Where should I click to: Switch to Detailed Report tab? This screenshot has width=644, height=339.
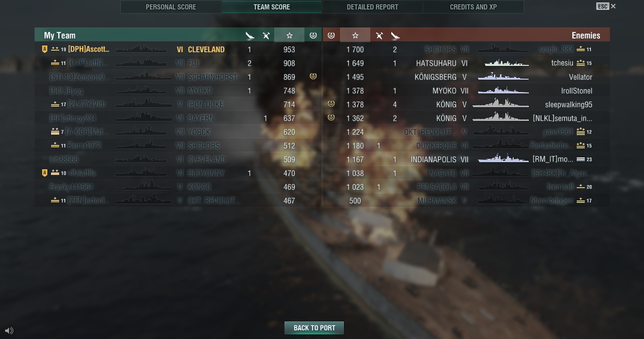(x=373, y=7)
